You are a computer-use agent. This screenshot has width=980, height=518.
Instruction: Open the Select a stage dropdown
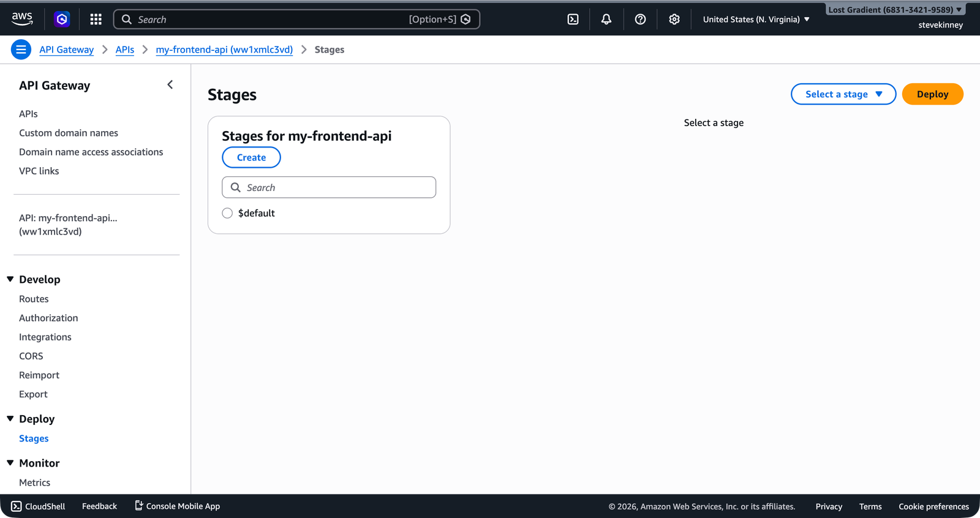coord(843,94)
